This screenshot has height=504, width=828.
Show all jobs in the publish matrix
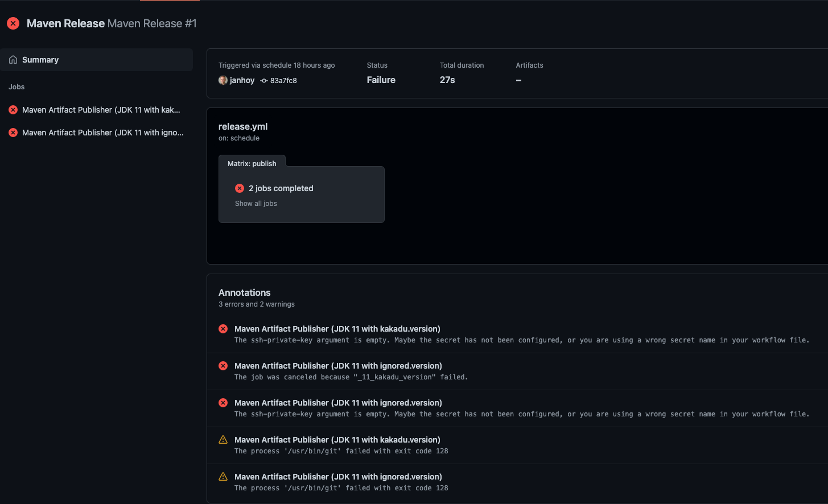pyautogui.click(x=256, y=203)
